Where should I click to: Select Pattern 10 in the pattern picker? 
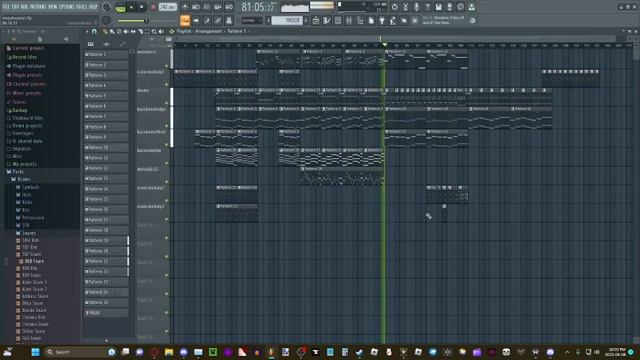tap(106, 147)
